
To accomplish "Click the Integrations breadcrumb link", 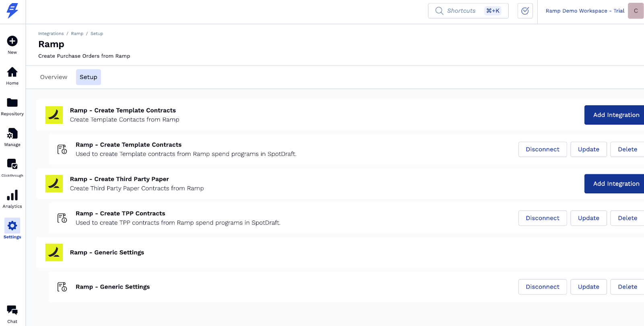I will point(51,33).
